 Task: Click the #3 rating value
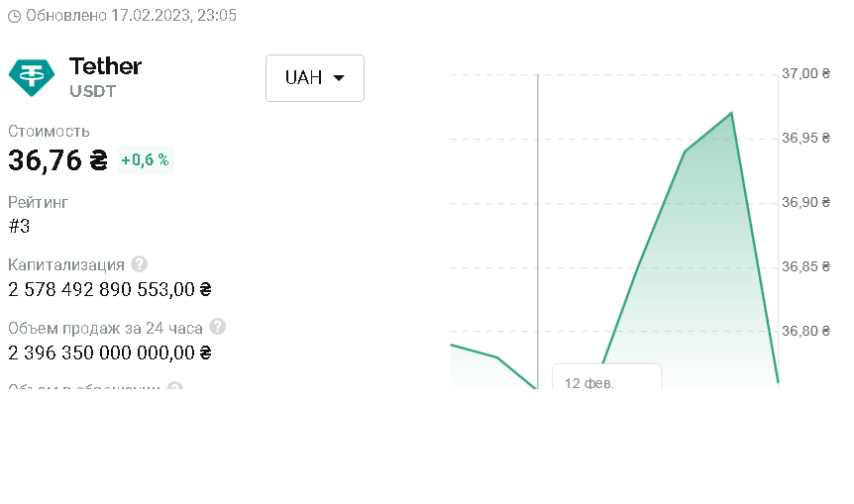click(19, 226)
